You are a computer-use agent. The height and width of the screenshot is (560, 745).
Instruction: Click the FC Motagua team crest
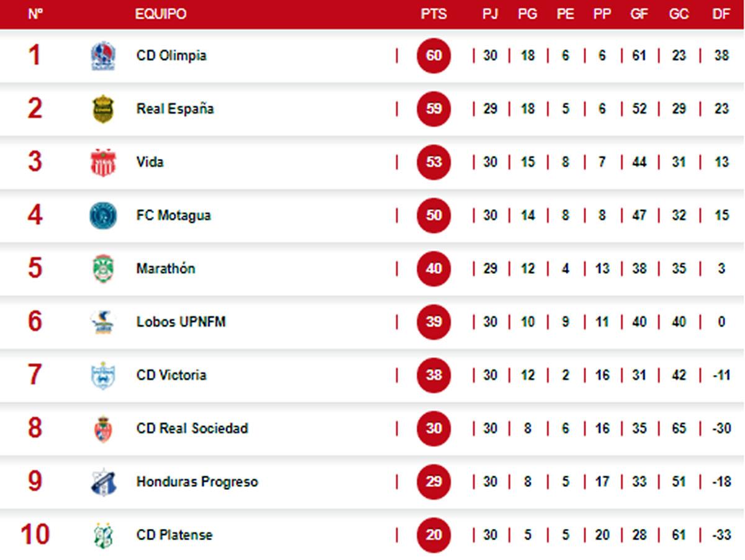103,216
